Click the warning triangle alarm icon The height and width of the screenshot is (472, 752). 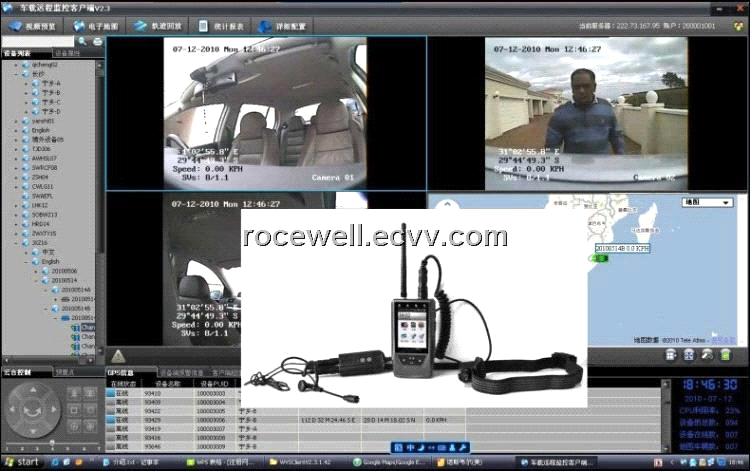118,355
